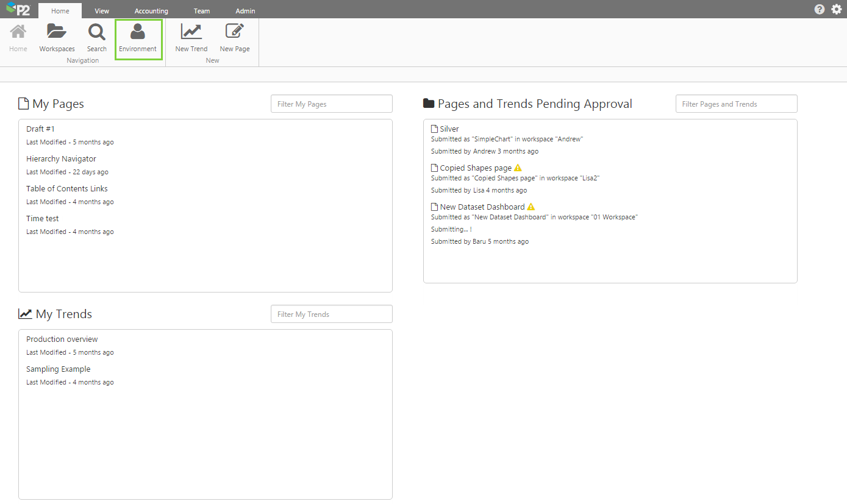Click warning icon next to New Dataset Dashboard
Viewport: 847px width, 504px height.
531,207
